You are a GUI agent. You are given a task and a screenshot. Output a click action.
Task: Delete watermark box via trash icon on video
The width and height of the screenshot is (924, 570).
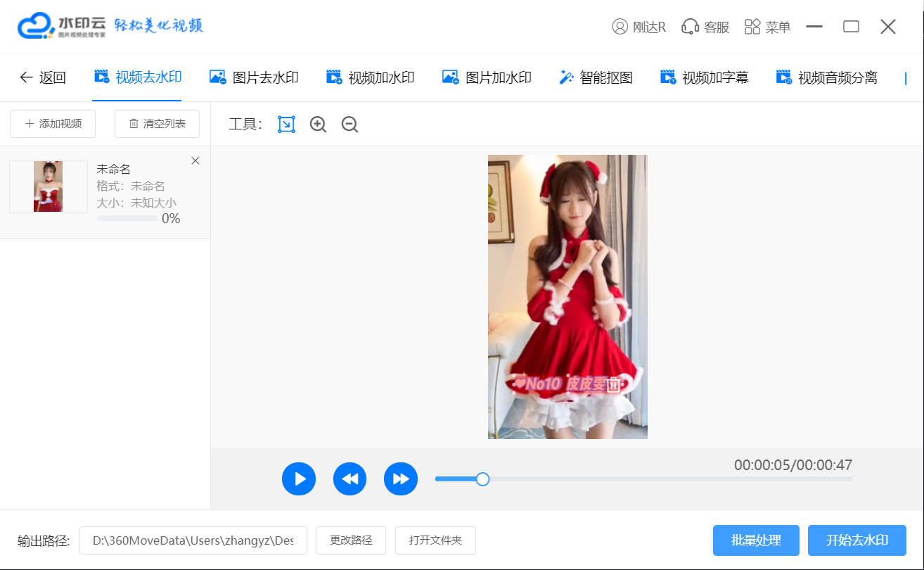[x=614, y=385]
